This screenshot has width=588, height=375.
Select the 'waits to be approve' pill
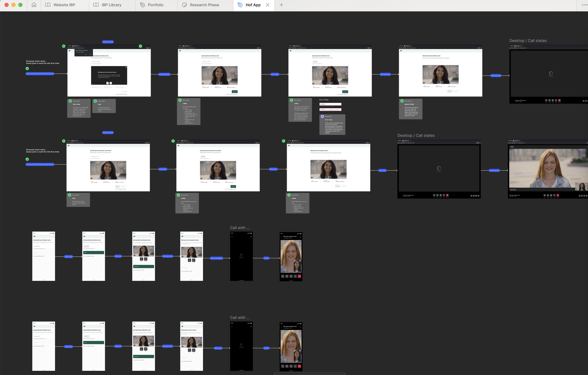pos(216,258)
